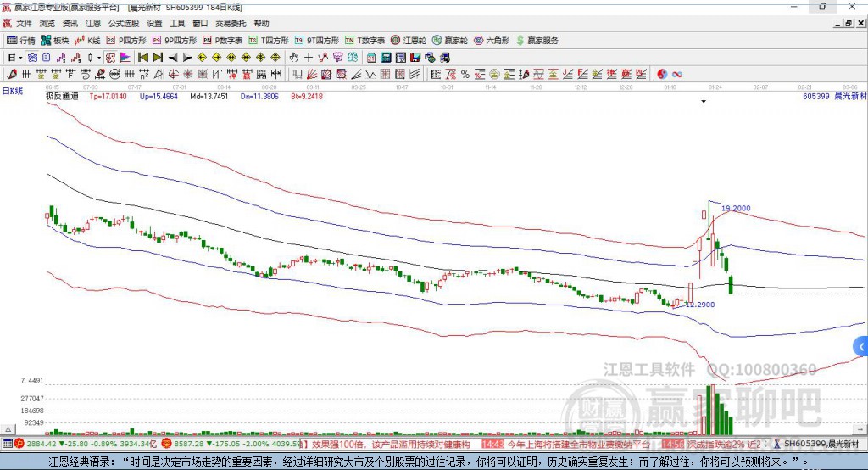Click the blue infinity icon
Viewport: 868px width, 470px height.
tap(677, 75)
